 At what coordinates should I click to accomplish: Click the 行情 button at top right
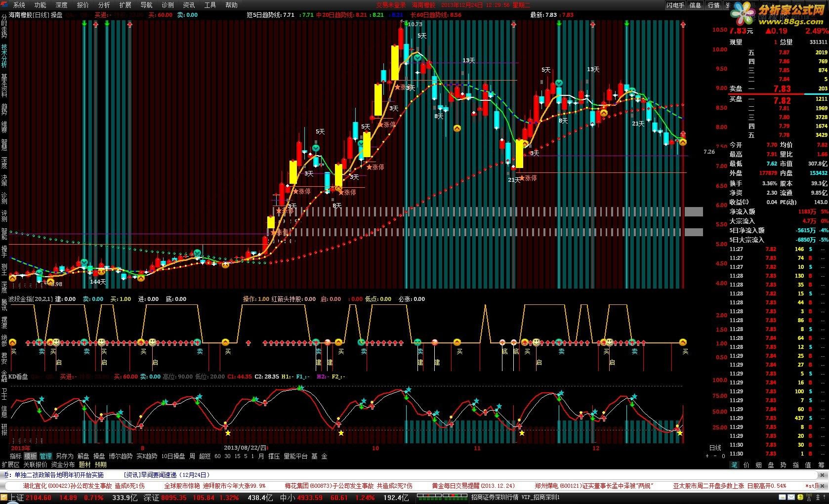point(713,5)
